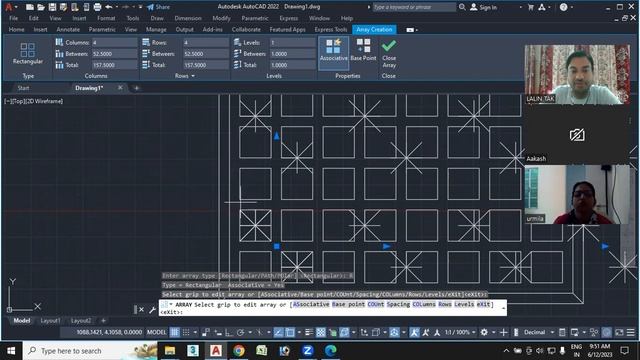Click the Columns count input field
The width and height of the screenshot is (640, 360).
point(114,42)
